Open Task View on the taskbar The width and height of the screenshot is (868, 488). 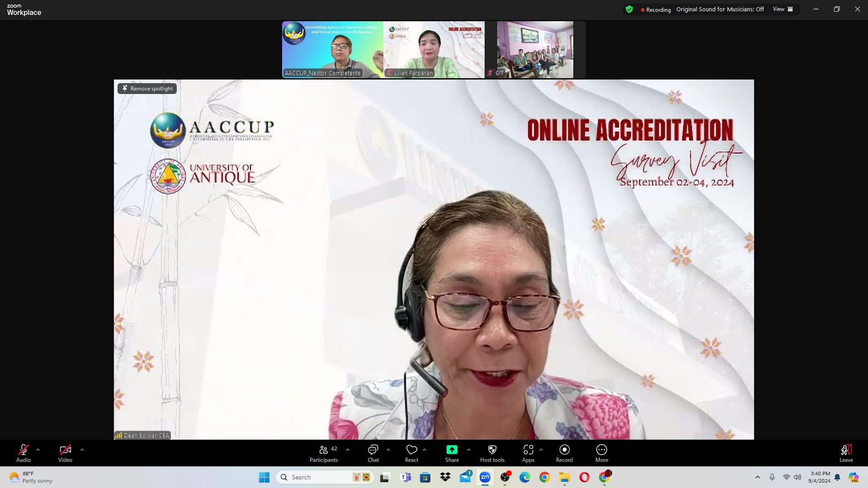385,477
